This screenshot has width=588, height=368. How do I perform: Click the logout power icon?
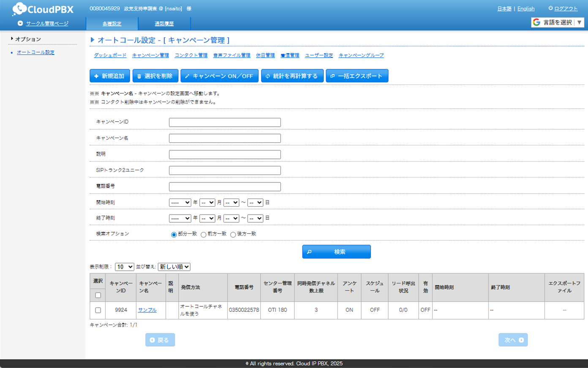point(550,8)
